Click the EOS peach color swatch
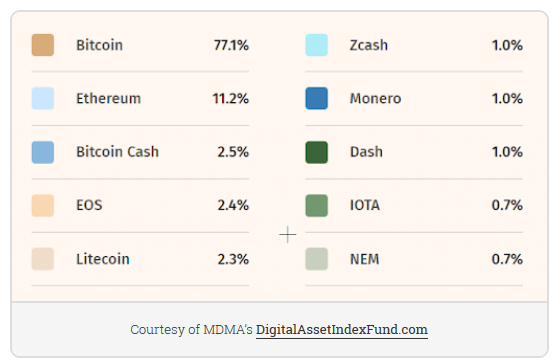The image size is (560, 360). pyautogui.click(x=43, y=205)
